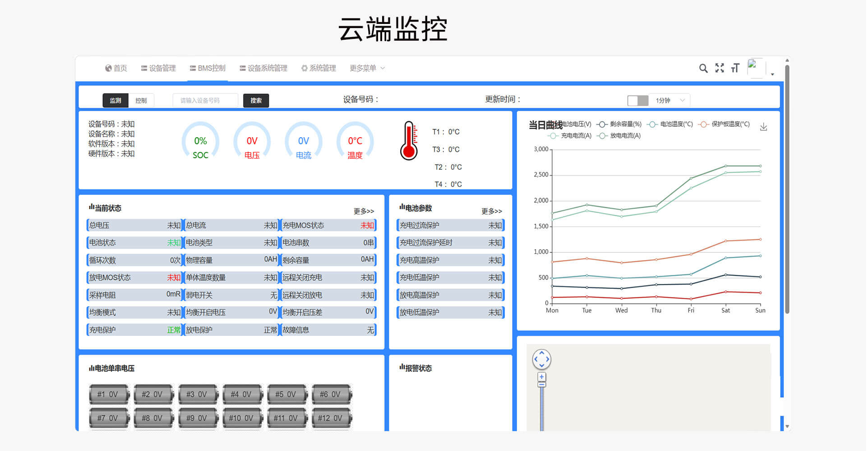Image resolution: width=868 pixels, height=451 pixels.
Task: Select battery cell #2 0V icon
Action: point(154,395)
